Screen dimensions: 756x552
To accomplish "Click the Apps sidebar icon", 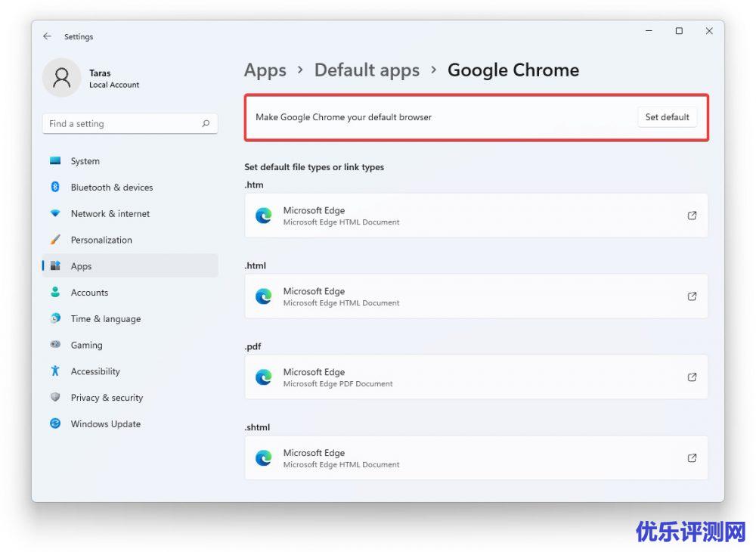I will click(55, 265).
